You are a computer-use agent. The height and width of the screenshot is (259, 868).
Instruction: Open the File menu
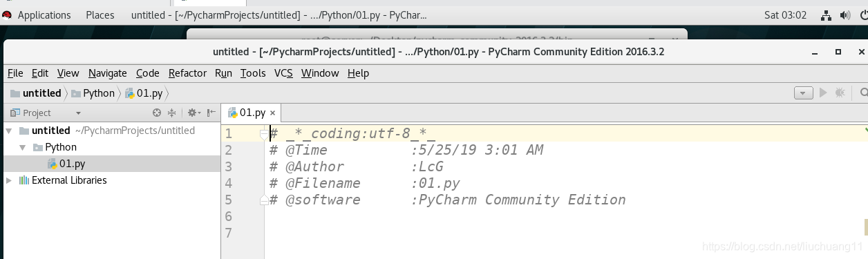tap(15, 73)
